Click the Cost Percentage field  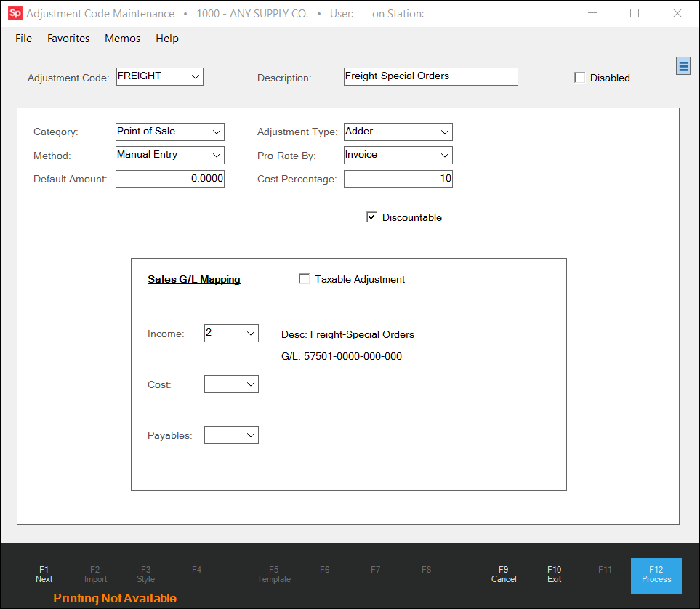point(398,179)
